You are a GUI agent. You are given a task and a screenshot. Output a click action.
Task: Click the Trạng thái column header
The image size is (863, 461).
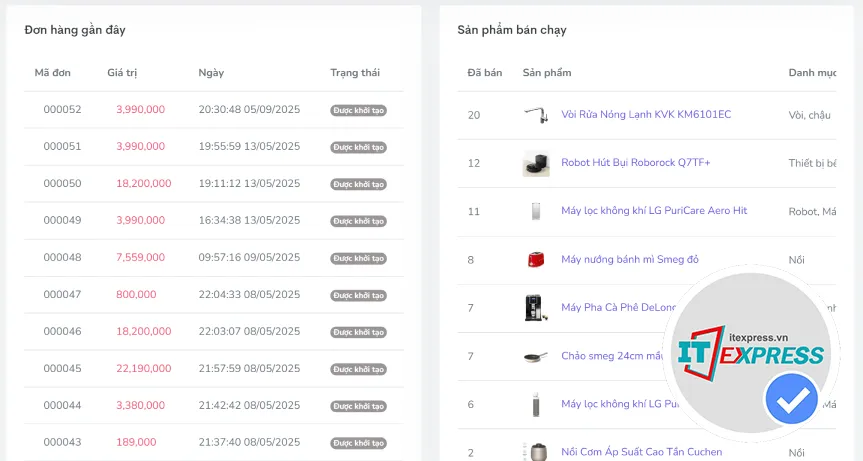355,73
